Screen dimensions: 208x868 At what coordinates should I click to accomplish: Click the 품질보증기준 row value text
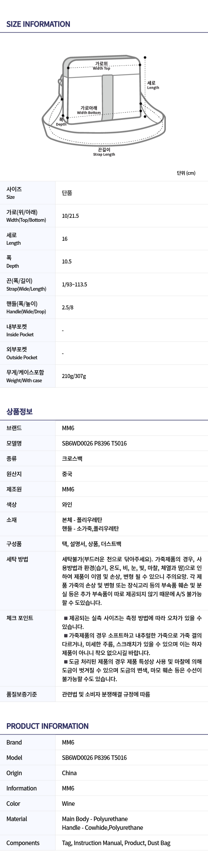106,694
